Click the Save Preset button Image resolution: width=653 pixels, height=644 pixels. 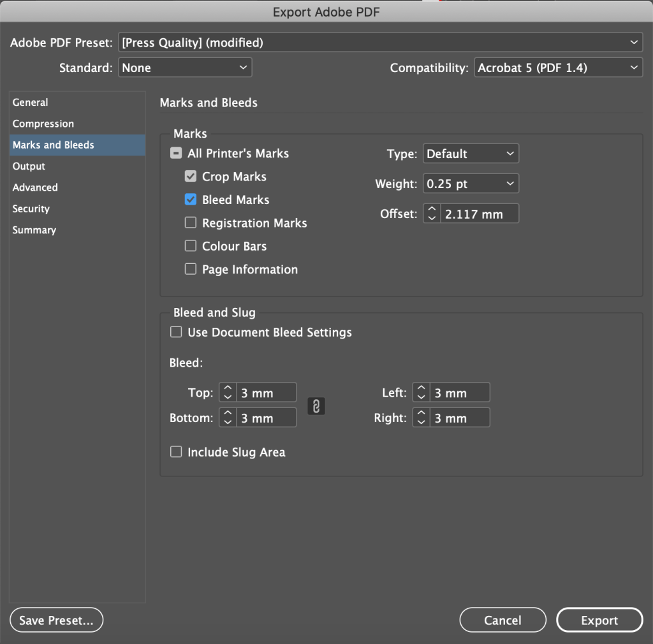[56, 620]
